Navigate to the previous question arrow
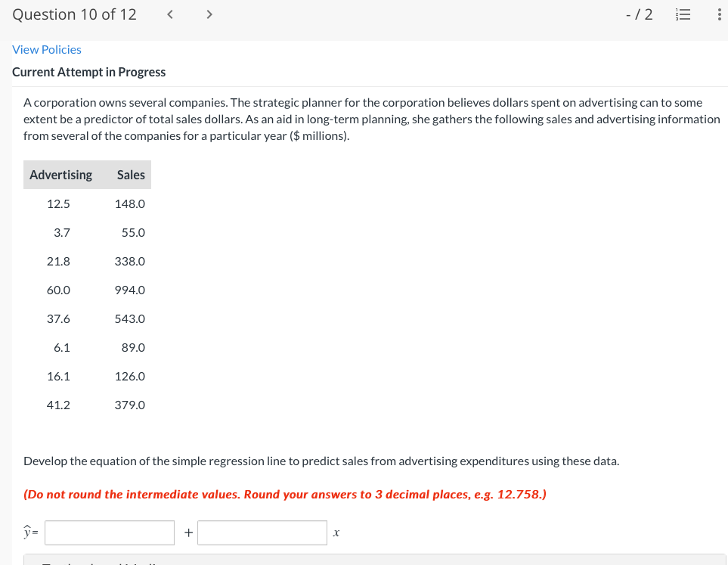728x565 pixels. point(169,14)
